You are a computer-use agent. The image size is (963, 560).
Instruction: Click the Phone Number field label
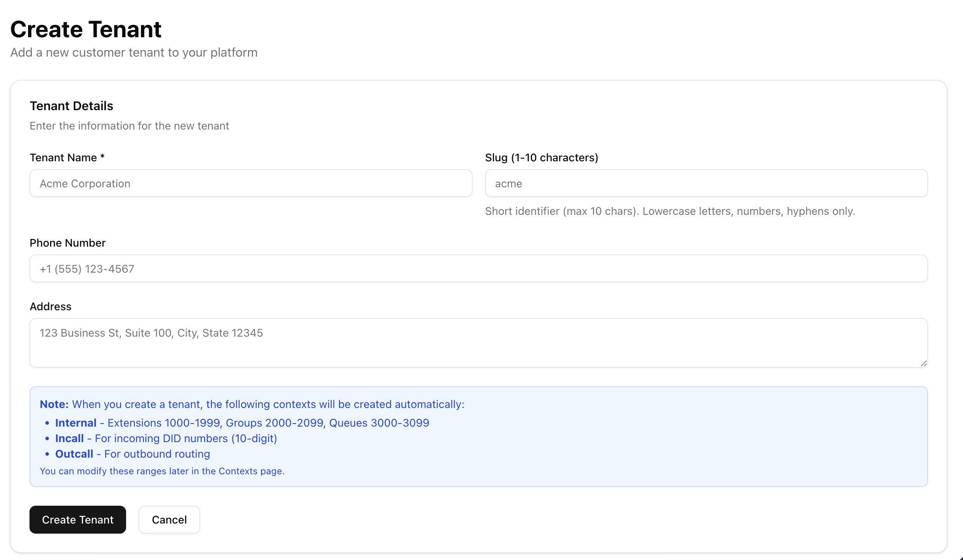click(68, 243)
